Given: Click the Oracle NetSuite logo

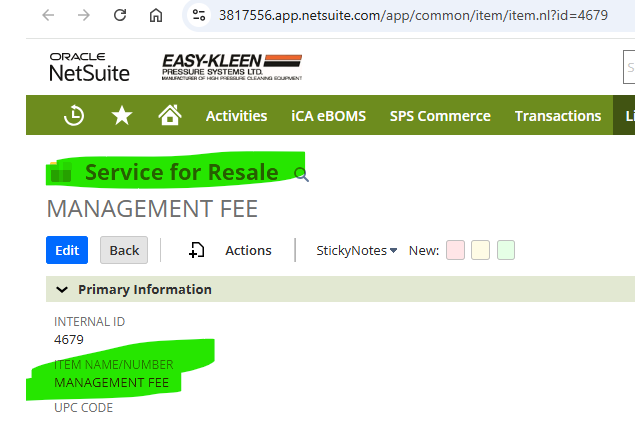Looking at the screenshot, I should (x=89, y=67).
